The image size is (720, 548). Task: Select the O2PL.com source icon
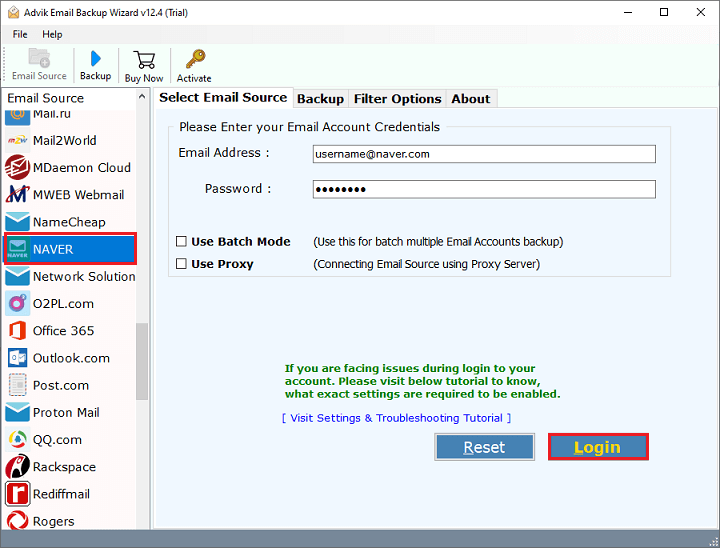click(17, 304)
